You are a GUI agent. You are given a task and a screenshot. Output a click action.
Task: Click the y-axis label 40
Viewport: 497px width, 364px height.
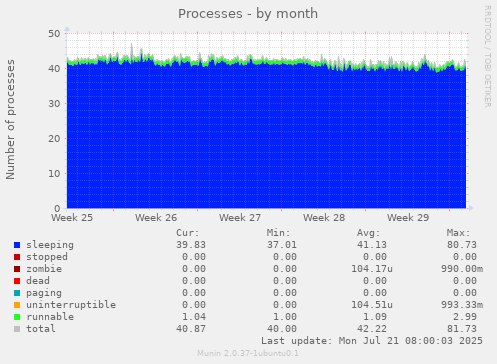pyautogui.click(x=54, y=69)
